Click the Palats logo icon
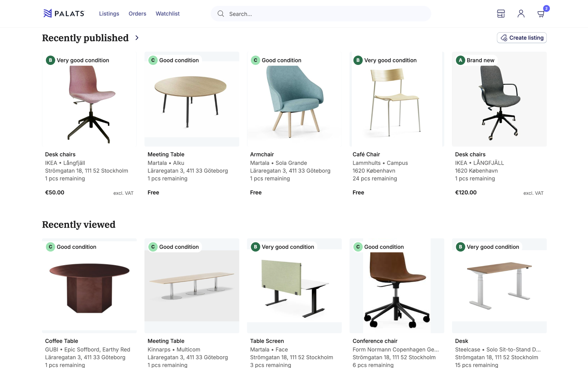588x368 pixels. click(47, 14)
